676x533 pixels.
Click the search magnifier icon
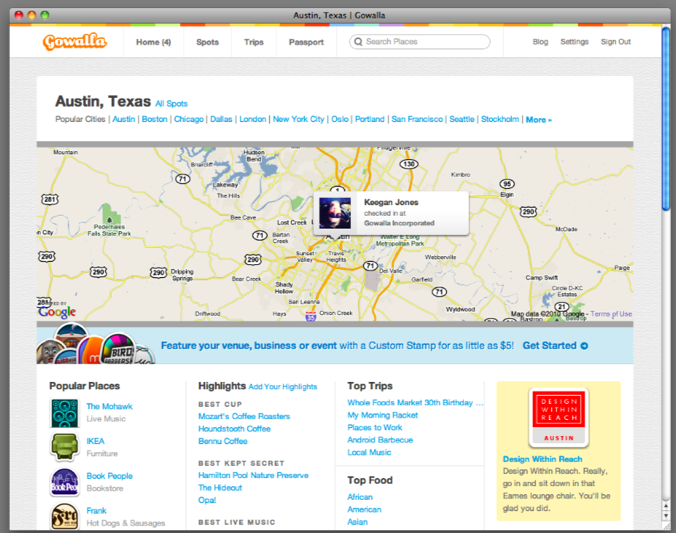point(358,42)
